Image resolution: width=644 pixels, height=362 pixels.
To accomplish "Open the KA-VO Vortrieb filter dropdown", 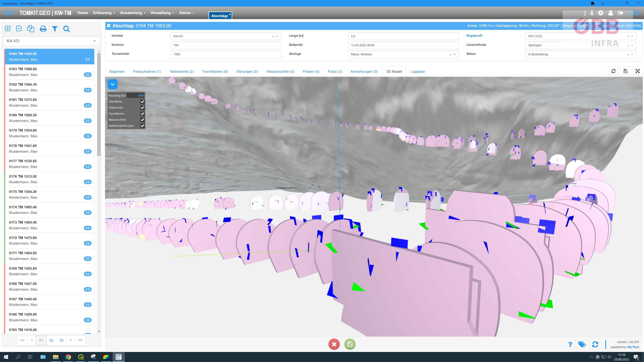I will point(51,41).
